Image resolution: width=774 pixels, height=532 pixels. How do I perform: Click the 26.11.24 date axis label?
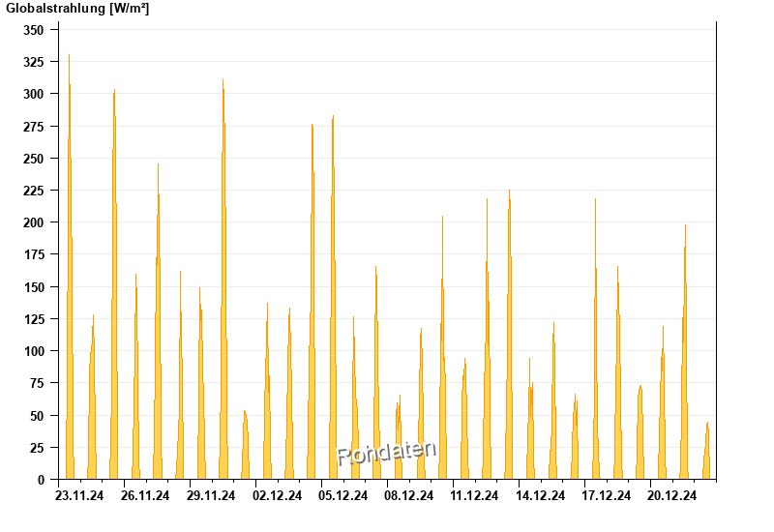click(x=145, y=495)
